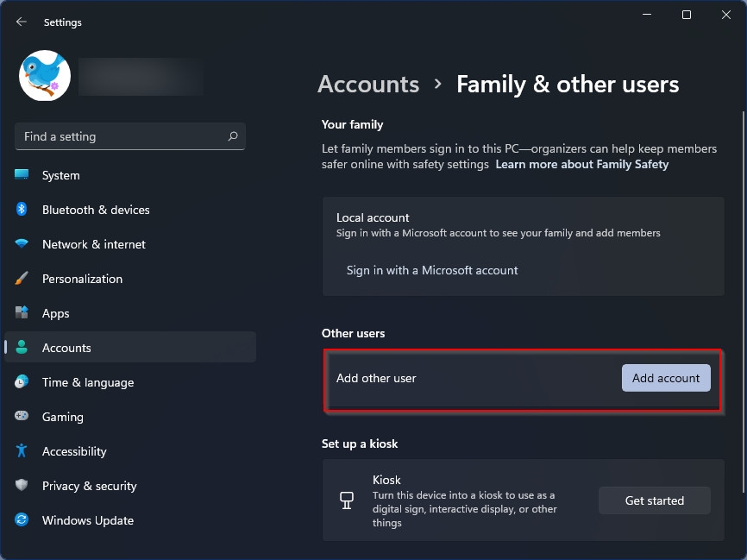Open the Accounts breadcrumb
Viewport: 747px width, 560px height.
coord(368,85)
